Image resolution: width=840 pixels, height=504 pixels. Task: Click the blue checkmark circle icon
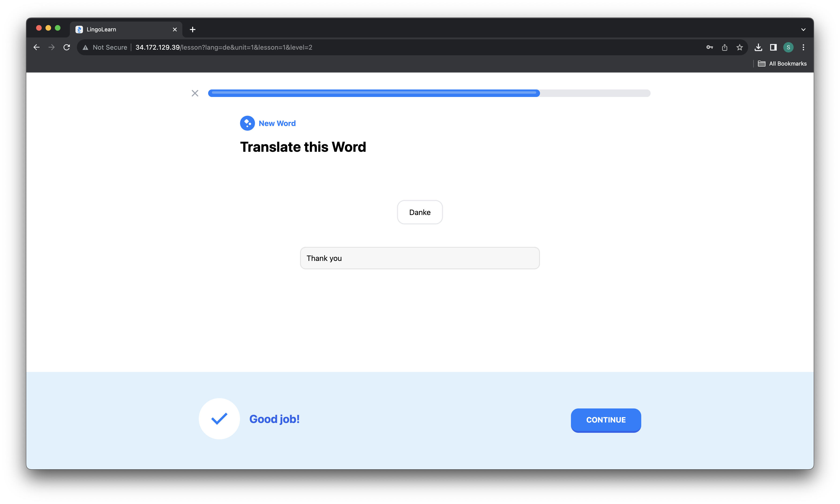point(219,419)
